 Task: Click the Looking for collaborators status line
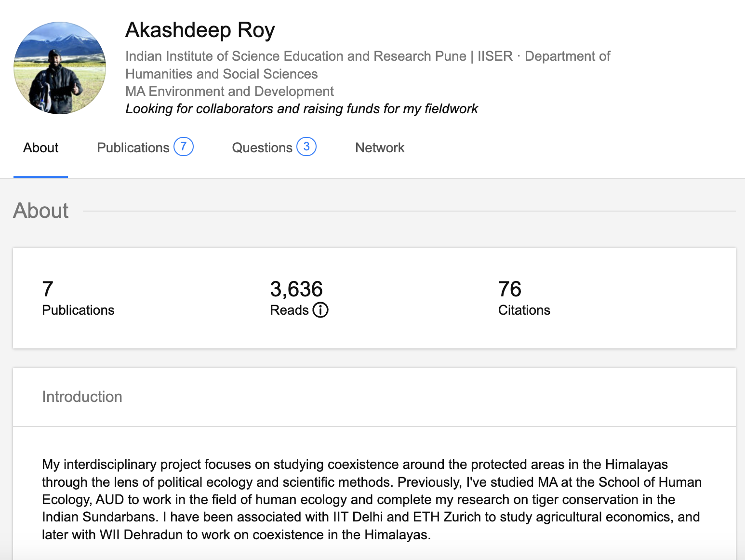302,109
